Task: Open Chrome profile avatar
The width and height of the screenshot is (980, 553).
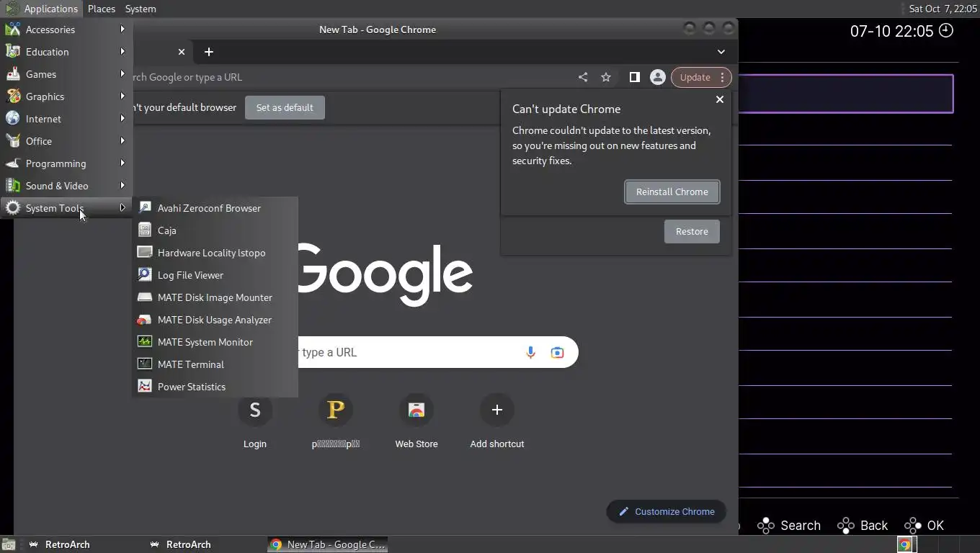Action: tap(658, 77)
